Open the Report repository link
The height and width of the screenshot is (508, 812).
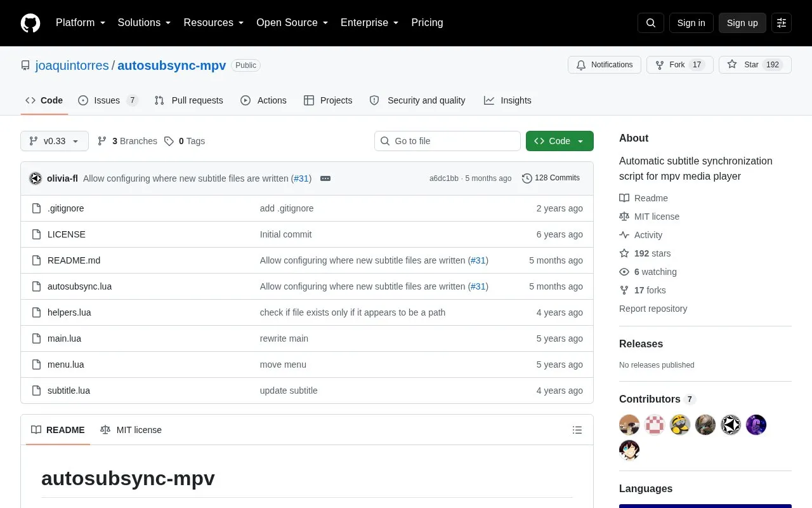(653, 309)
